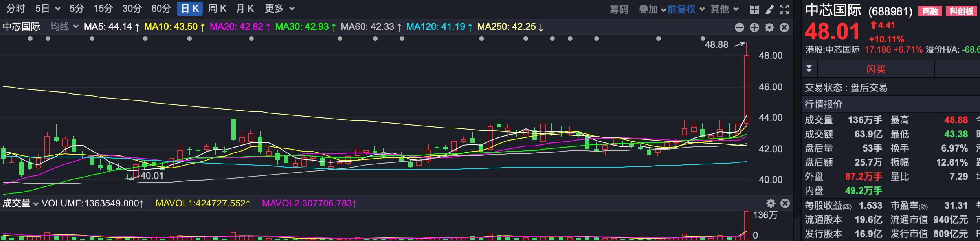980x241 pixels.
Task: Click the 成交量 136万手 value
Action: [865, 120]
